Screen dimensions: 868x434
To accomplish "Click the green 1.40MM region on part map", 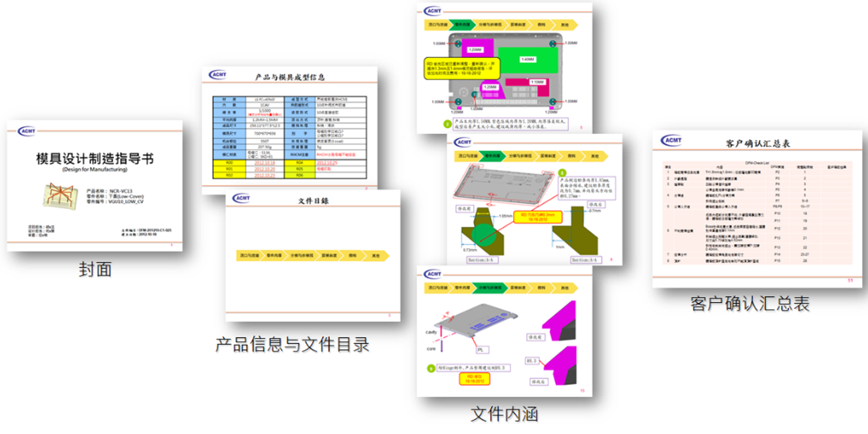I will click(x=528, y=59).
